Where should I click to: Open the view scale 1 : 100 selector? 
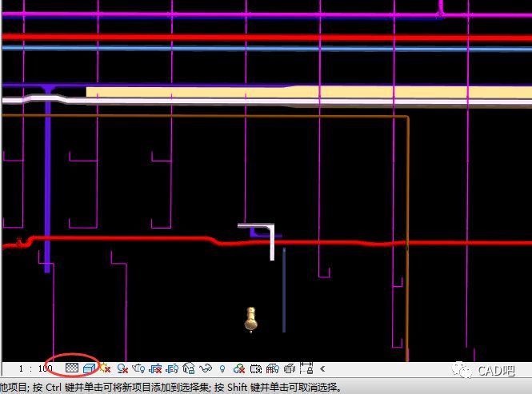point(36,368)
